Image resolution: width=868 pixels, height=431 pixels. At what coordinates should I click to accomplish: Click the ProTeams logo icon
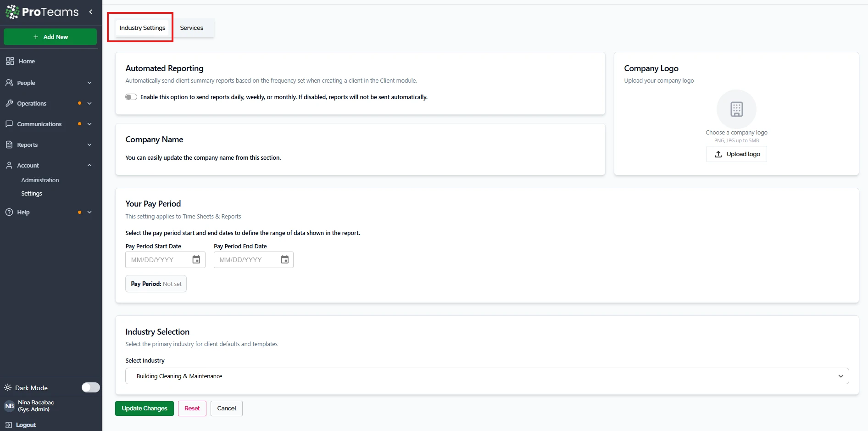point(12,12)
